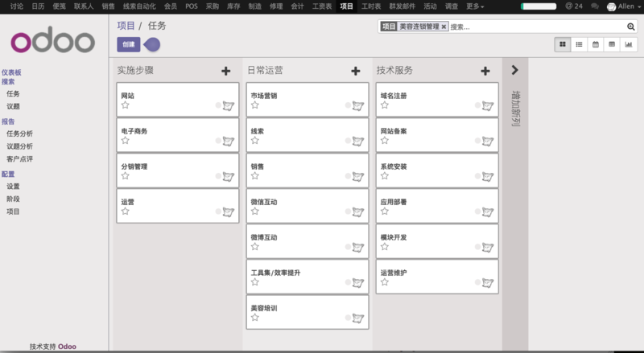Expand the 增加新列 add-column panel

point(514,70)
